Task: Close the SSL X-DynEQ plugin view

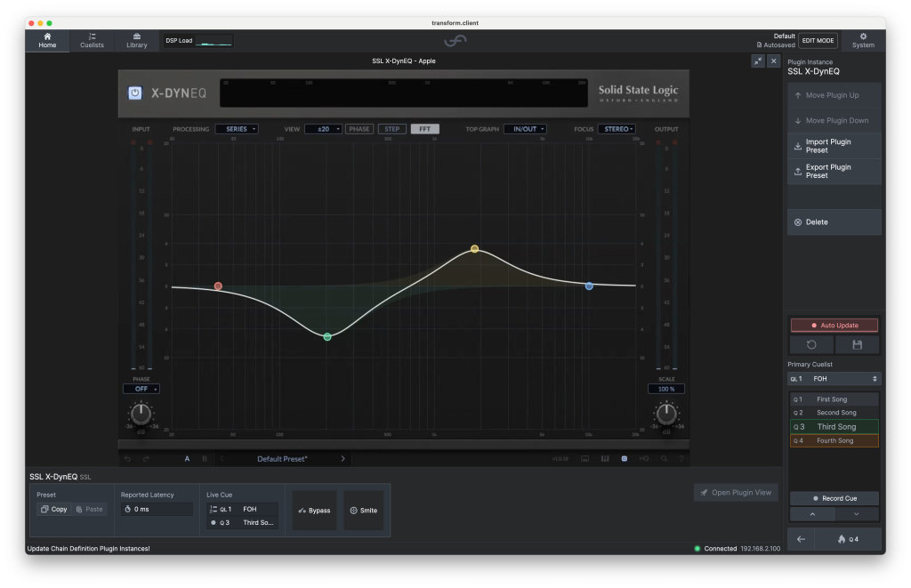Action: [773, 61]
